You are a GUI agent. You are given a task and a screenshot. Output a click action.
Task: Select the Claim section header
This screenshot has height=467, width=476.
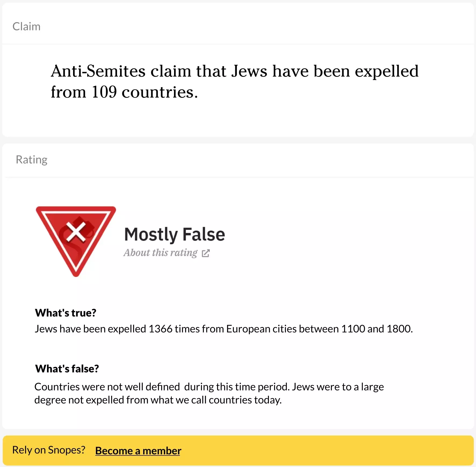coord(27,26)
